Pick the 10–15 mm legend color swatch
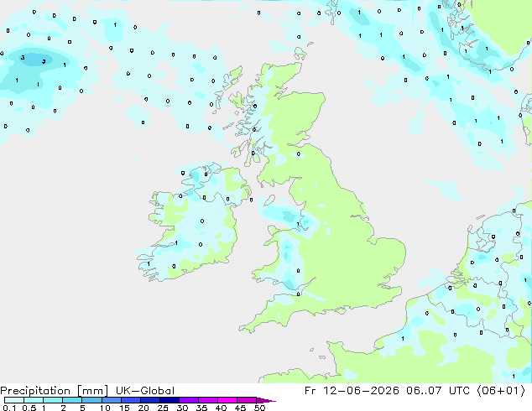The image size is (532, 411). [111, 400]
